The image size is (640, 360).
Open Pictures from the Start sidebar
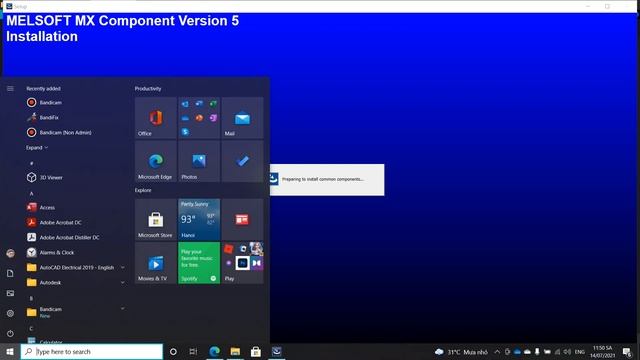pyautogui.click(x=10, y=293)
